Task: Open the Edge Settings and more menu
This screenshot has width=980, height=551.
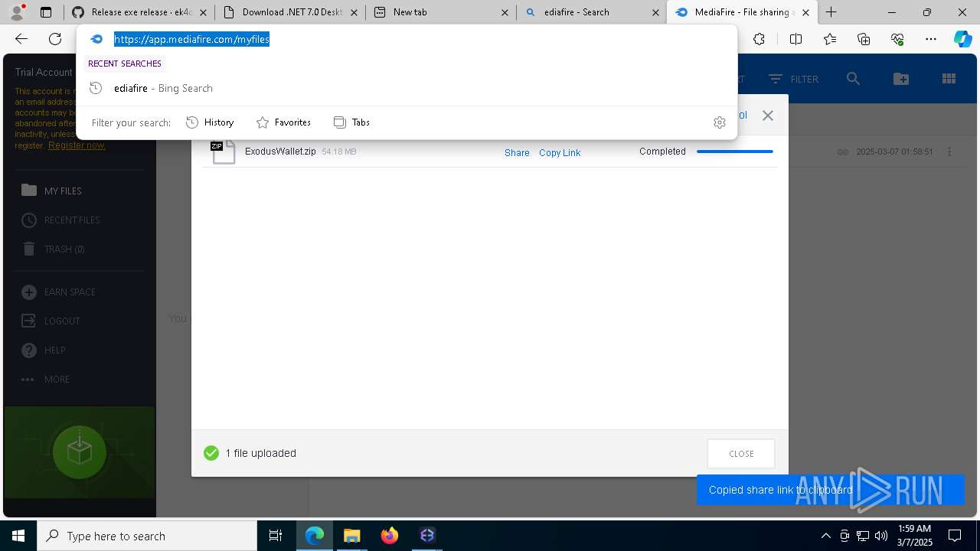Action: (x=931, y=39)
